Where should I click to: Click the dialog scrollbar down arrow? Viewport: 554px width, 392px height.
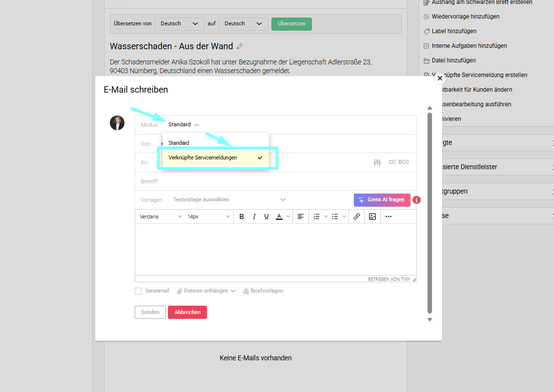click(430, 320)
